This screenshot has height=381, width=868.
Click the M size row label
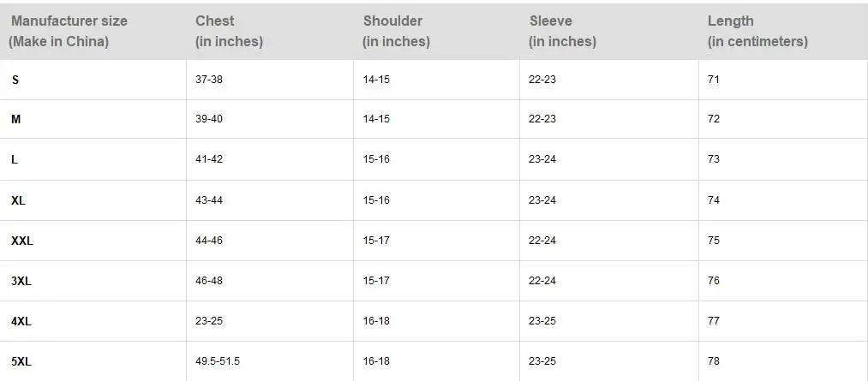16,119
